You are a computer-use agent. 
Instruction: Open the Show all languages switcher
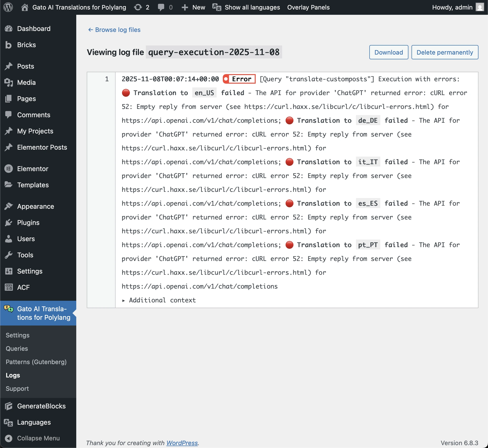click(x=246, y=7)
